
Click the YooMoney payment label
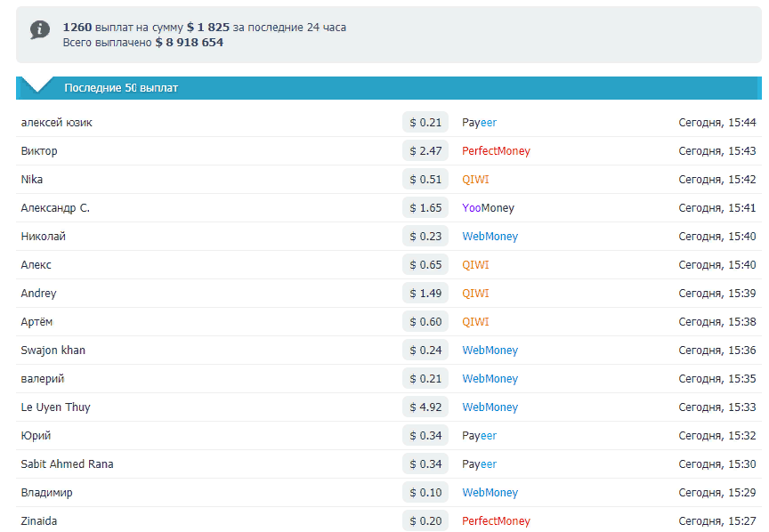coord(488,208)
